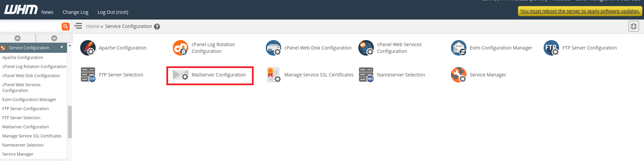Open the Apache Configuration icon
The width and height of the screenshot is (644, 161).
88,48
